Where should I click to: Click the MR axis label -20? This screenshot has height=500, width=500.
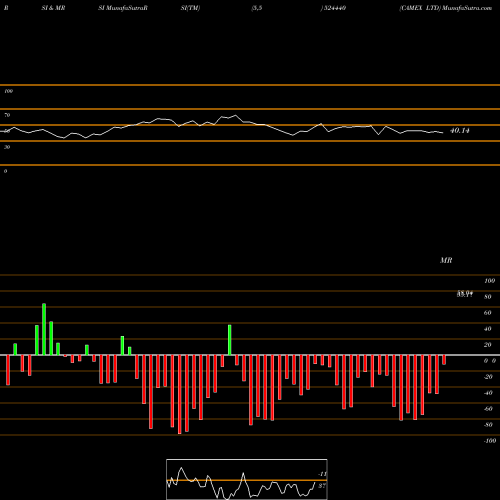488,377
